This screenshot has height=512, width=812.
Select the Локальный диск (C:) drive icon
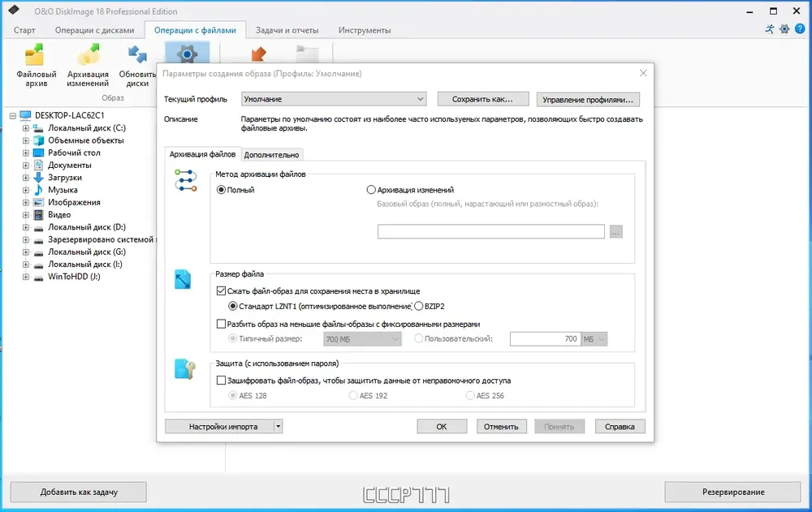point(38,128)
